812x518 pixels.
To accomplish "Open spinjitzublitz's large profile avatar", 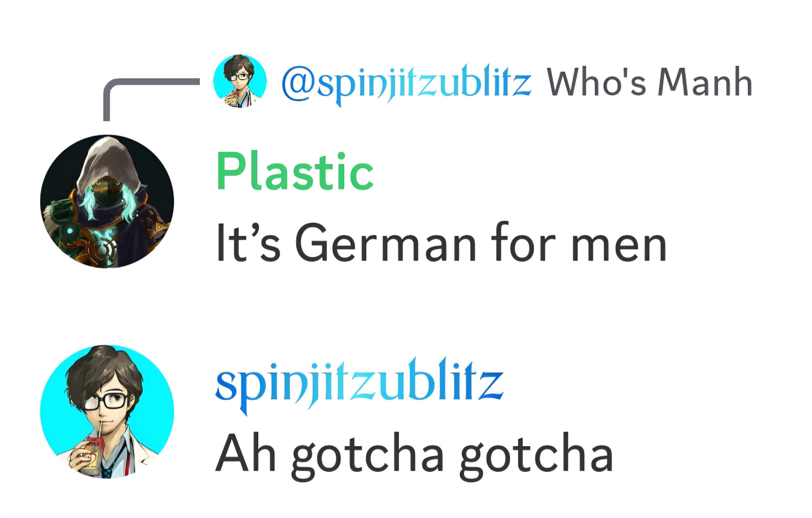I will click(107, 411).
